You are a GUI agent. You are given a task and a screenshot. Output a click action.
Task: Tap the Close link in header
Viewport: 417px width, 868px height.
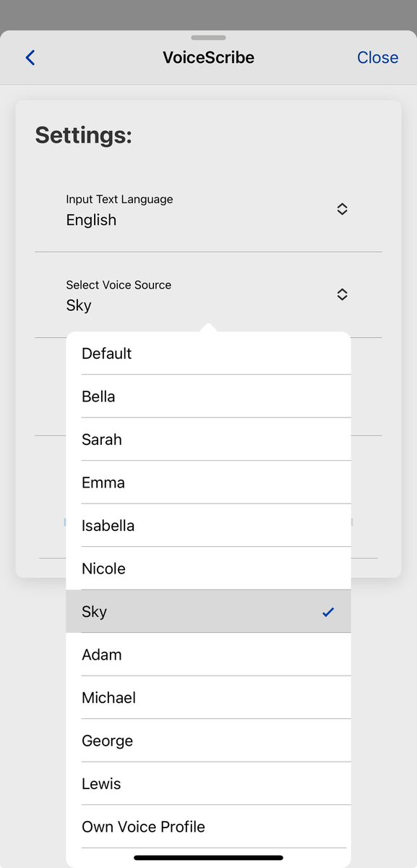[x=377, y=58]
